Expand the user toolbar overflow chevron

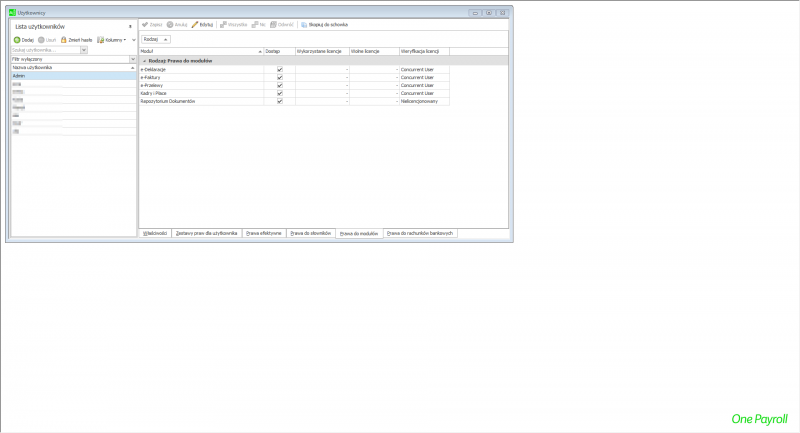134,40
